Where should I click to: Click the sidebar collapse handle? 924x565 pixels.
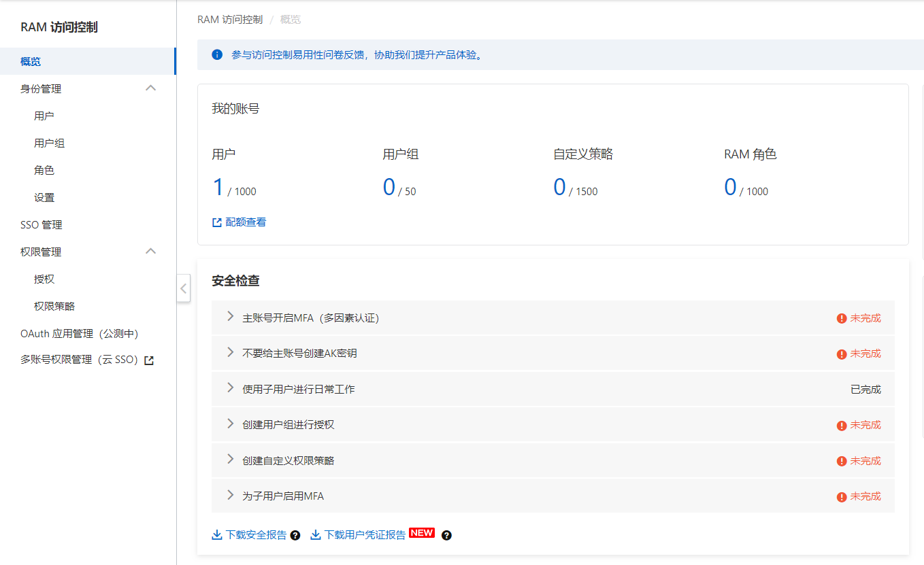(x=183, y=288)
